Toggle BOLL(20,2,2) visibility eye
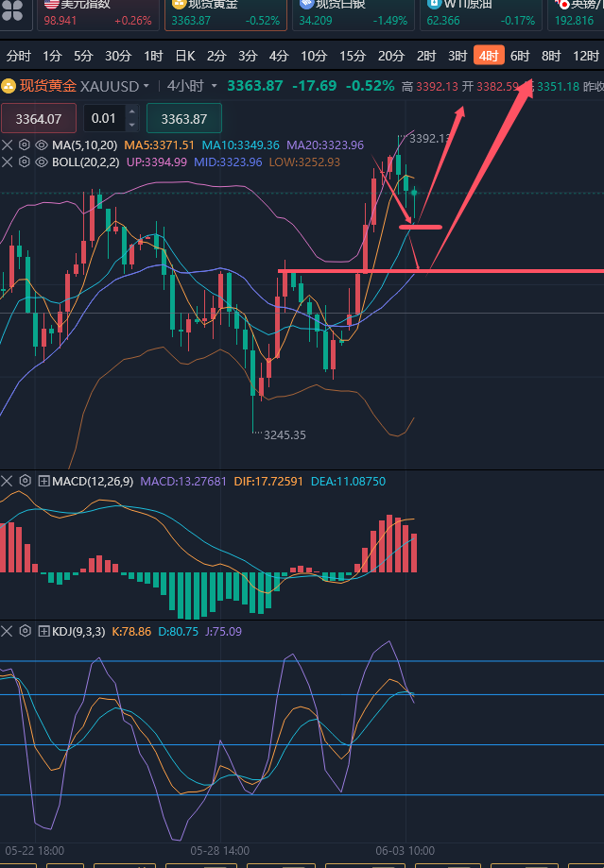The image size is (604, 868). pyautogui.click(x=42, y=162)
